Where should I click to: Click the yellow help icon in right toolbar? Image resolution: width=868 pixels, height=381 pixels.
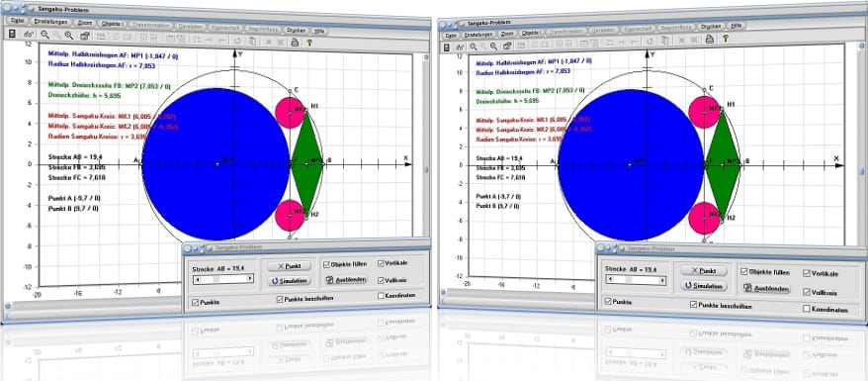(725, 39)
